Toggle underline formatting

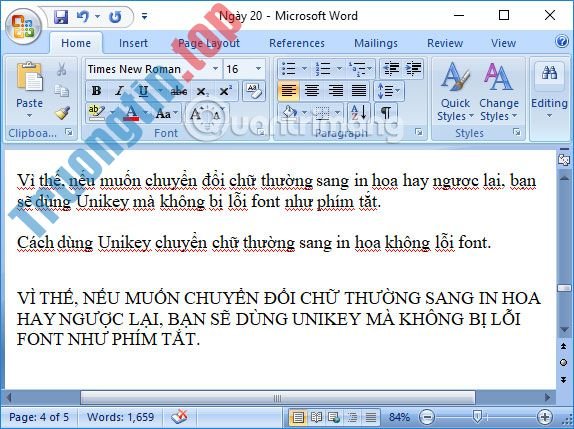point(144,91)
